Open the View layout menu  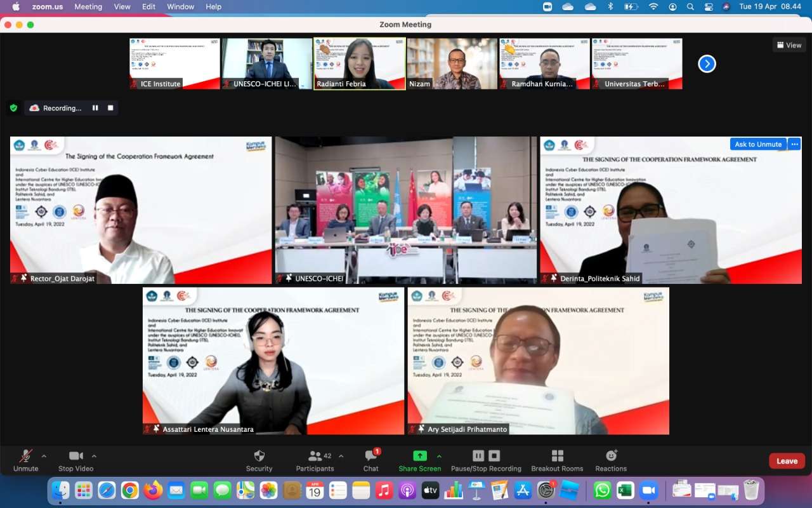click(x=789, y=45)
